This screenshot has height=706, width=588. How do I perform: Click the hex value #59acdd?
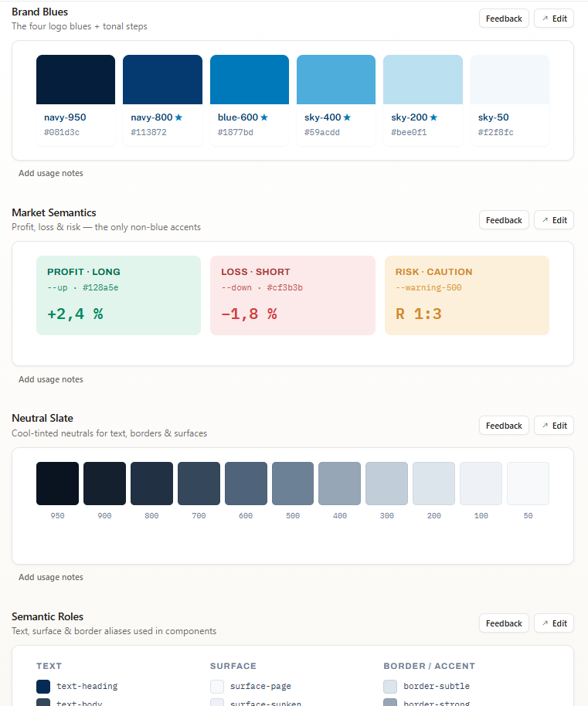click(322, 132)
